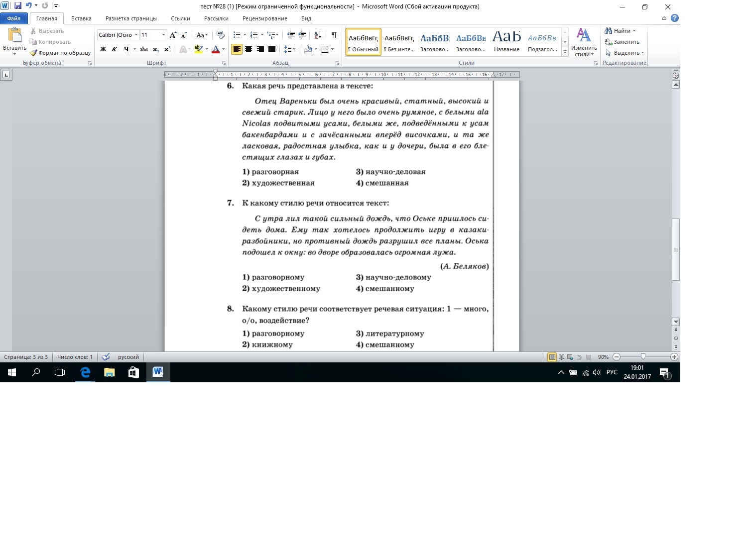Image resolution: width=747 pixels, height=560 pixels.
Task: Click the numbered list icon
Action: point(254,35)
